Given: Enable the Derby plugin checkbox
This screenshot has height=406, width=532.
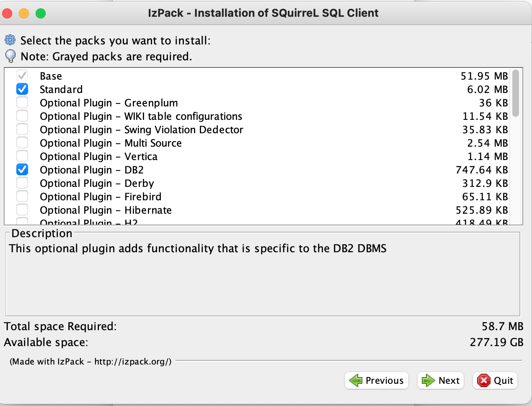Looking at the screenshot, I should 22,183.
